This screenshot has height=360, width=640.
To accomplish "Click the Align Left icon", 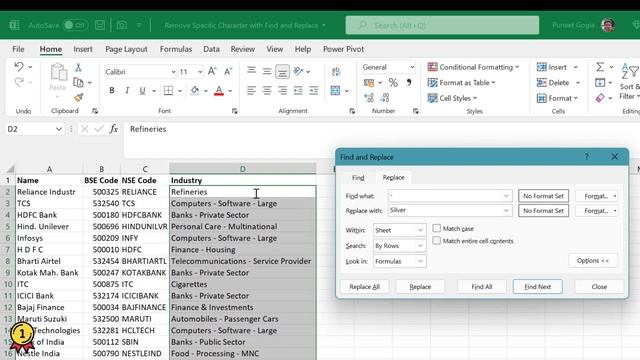I will click(x=251, y=90).
